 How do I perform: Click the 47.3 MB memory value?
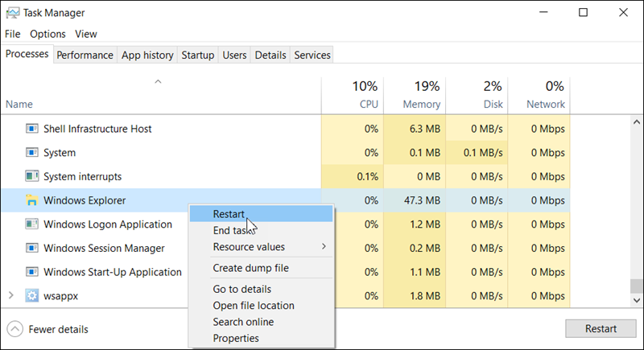[421, 200]
